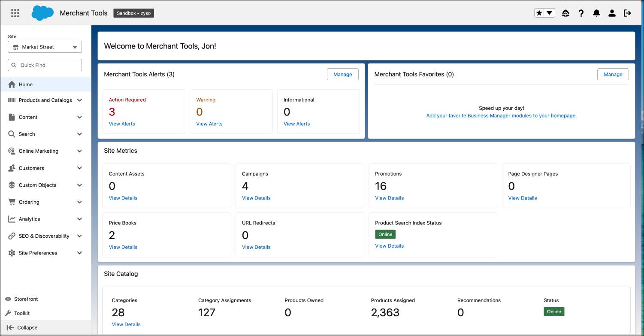Expand the Content section chevron
Image resolution: width=644 pixels, height=336 pixels.
[79, 117]
